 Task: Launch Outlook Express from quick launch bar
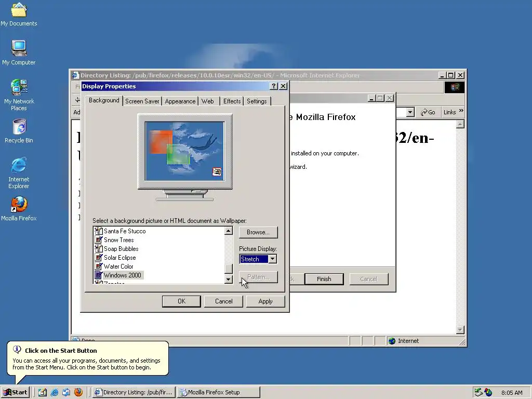coord(66,392)
